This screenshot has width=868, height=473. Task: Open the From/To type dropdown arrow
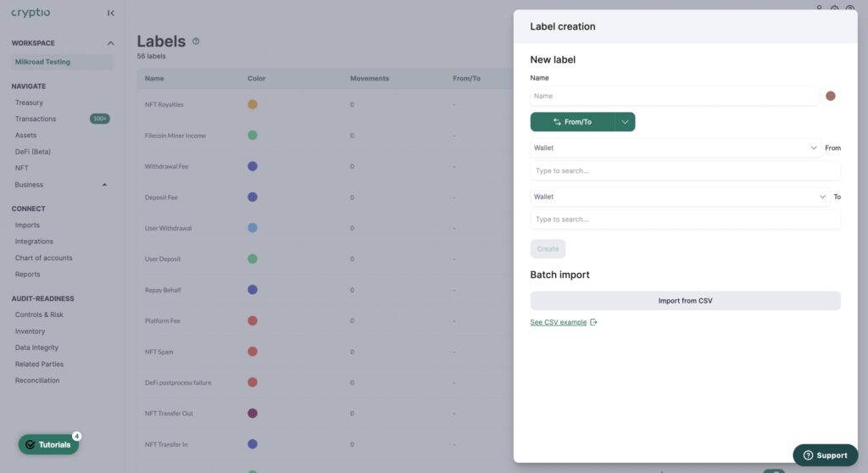click(x=625, y=122)
